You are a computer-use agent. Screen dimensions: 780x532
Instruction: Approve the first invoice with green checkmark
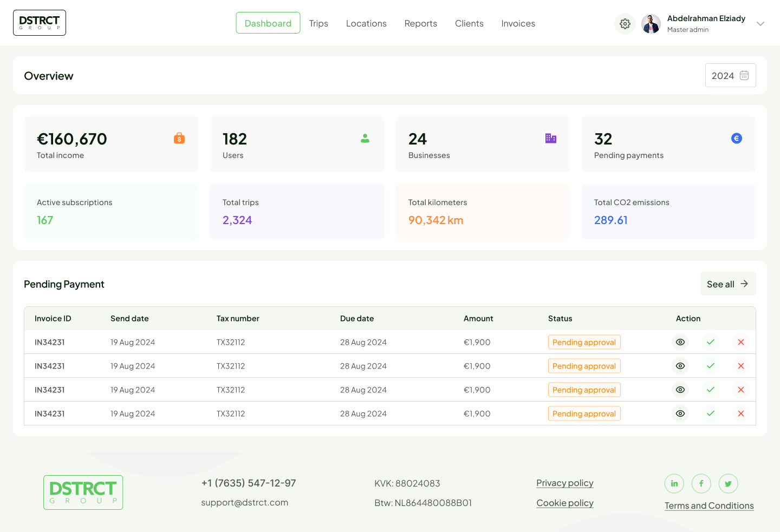(x=711, y=342)
